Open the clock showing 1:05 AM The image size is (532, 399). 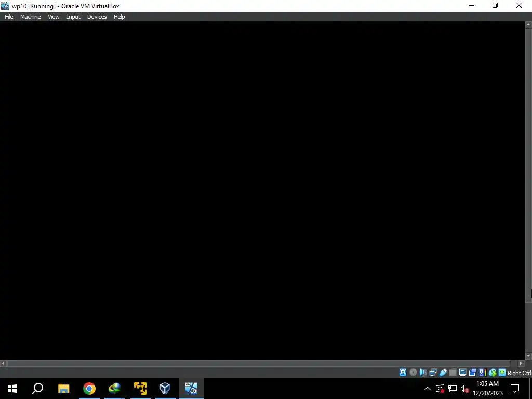pyautogui.click(x=487, y=389)
